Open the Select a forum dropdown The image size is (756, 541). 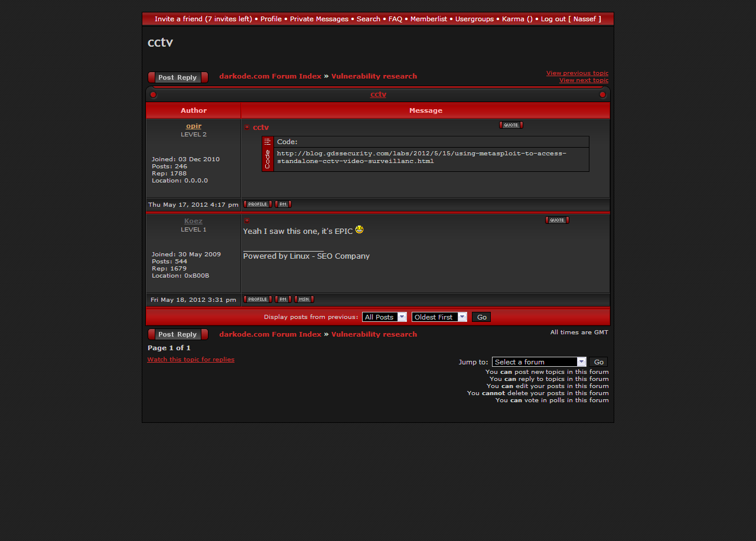539,362
